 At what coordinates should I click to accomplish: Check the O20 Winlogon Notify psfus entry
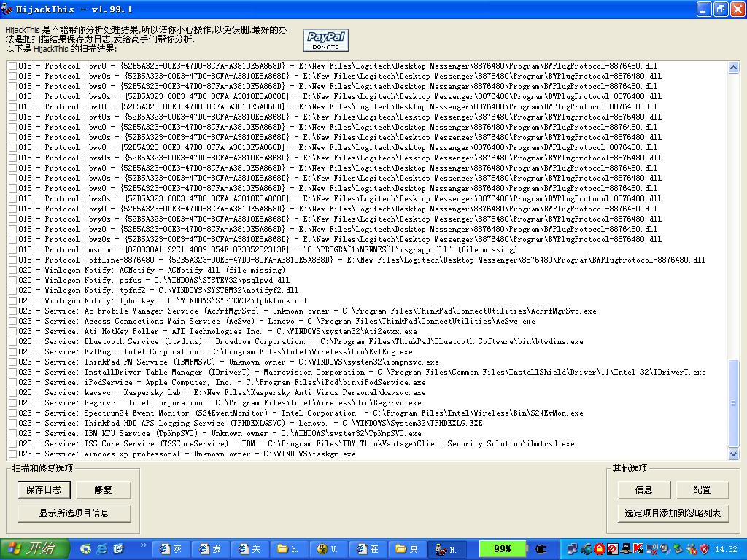click(x=13, y=280)
